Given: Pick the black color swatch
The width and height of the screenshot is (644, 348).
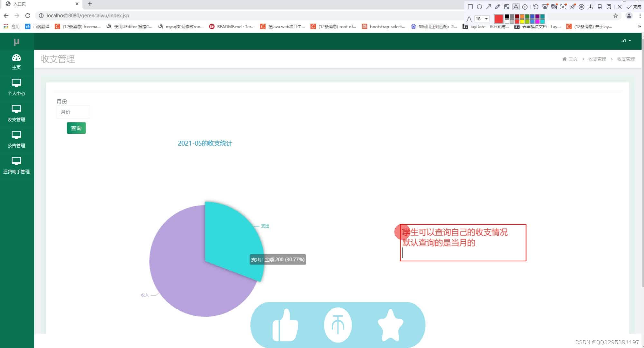Looking at the screenshot, I should click(x=507, y=16).
